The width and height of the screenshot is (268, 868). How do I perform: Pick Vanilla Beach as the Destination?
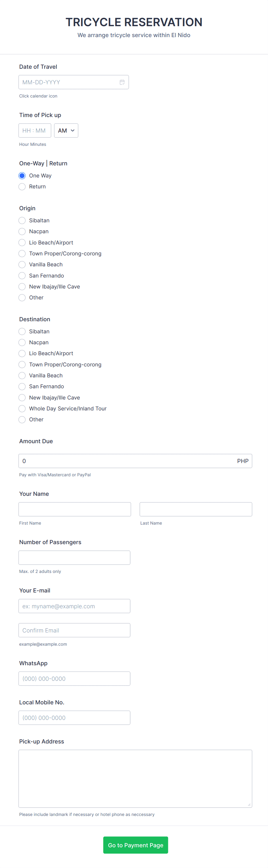click(22, 375)
